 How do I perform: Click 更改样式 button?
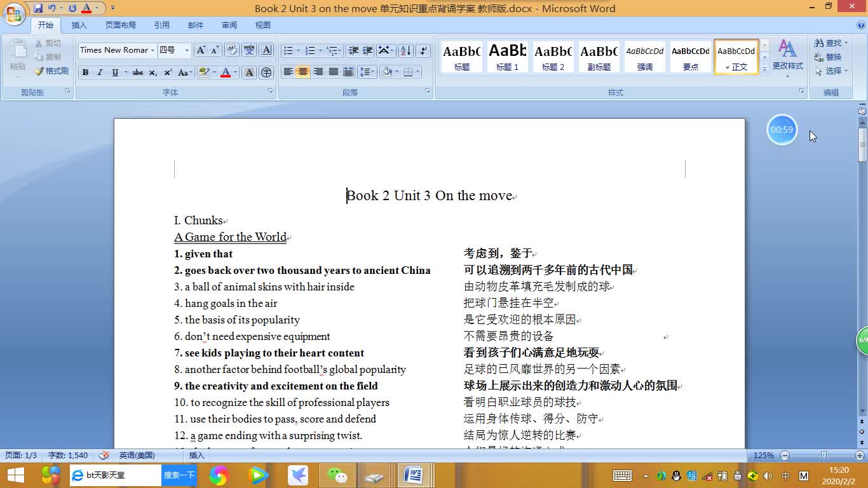[787, 58]
